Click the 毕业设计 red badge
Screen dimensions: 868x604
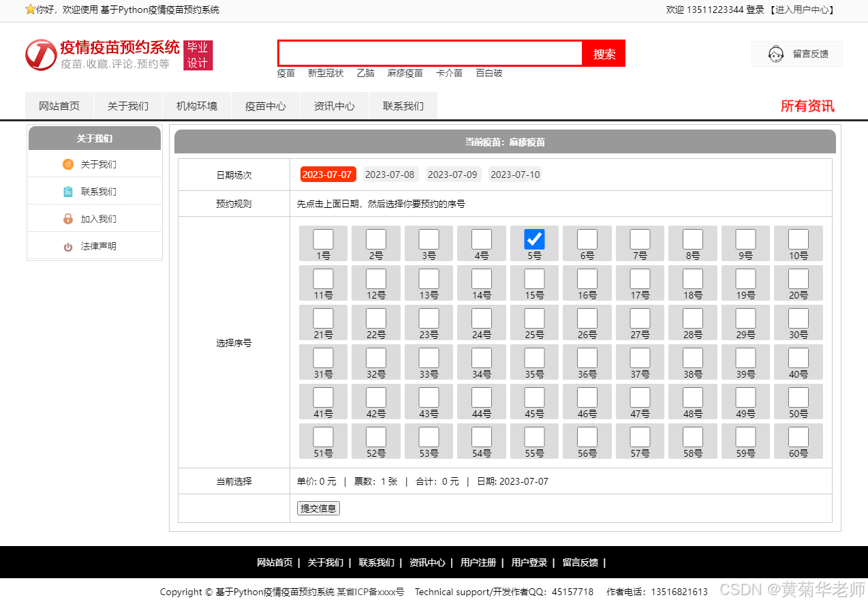(x=198, y=55)
